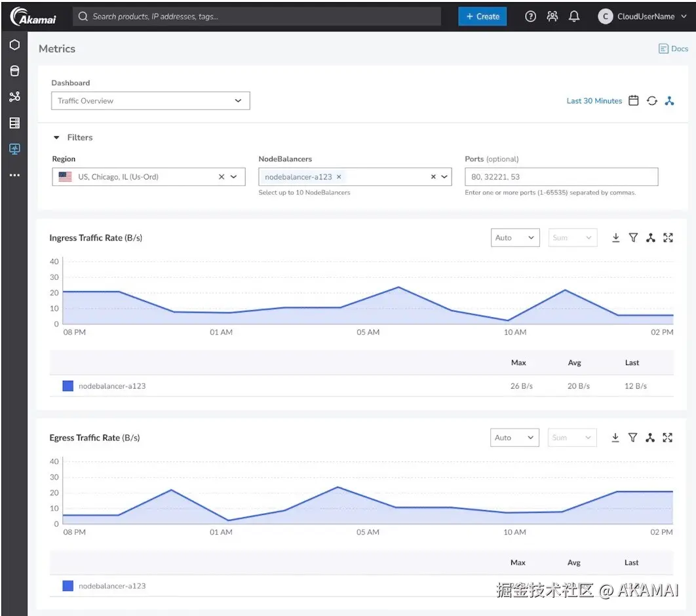Image resolution: width=696 pixels, height=616 pixels.
Task: Click Last 30 Minutes time range
Action: [x=594, y=101]
